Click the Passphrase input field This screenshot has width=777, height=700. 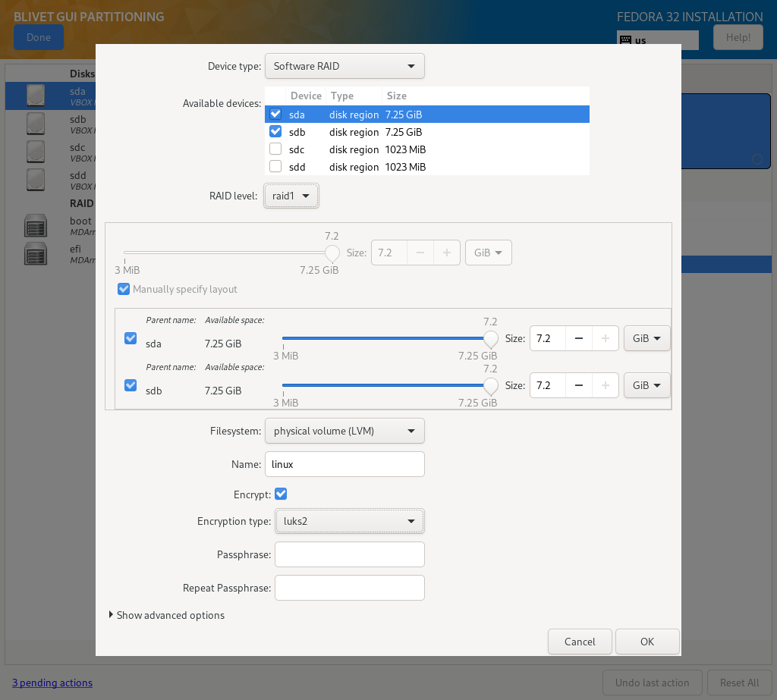pos(349,554)
